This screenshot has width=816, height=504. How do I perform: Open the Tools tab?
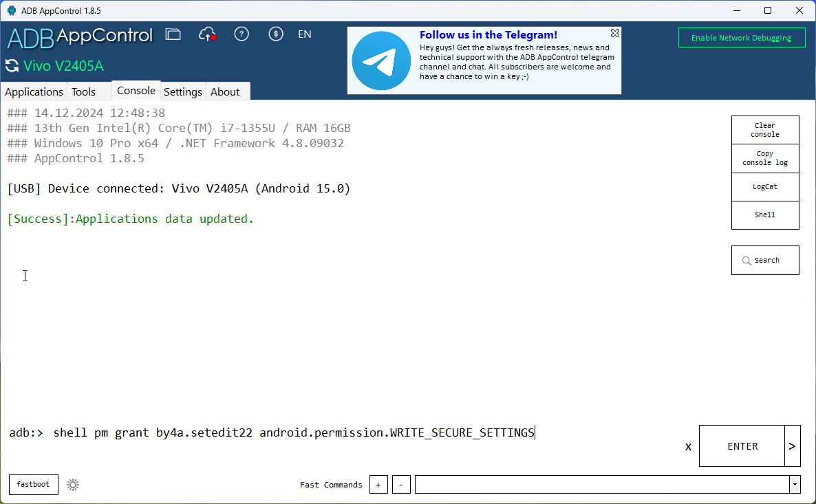click(x=84, y=91)
